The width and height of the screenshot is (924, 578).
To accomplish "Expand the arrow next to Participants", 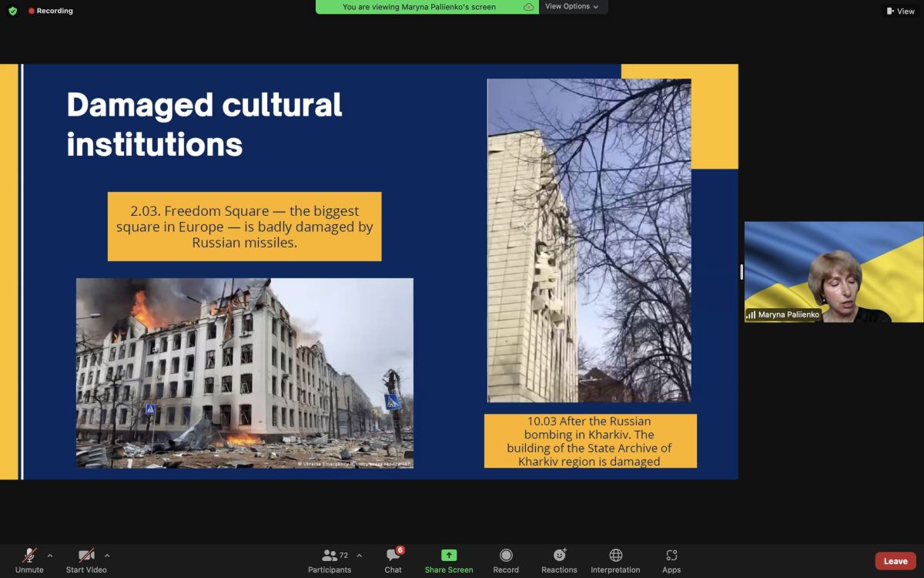I will coord(359,556).
